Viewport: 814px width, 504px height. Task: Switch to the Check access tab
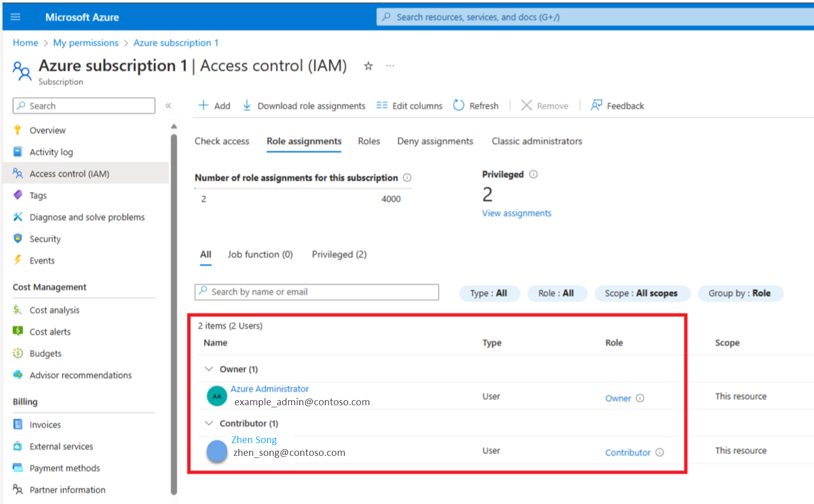222,141
